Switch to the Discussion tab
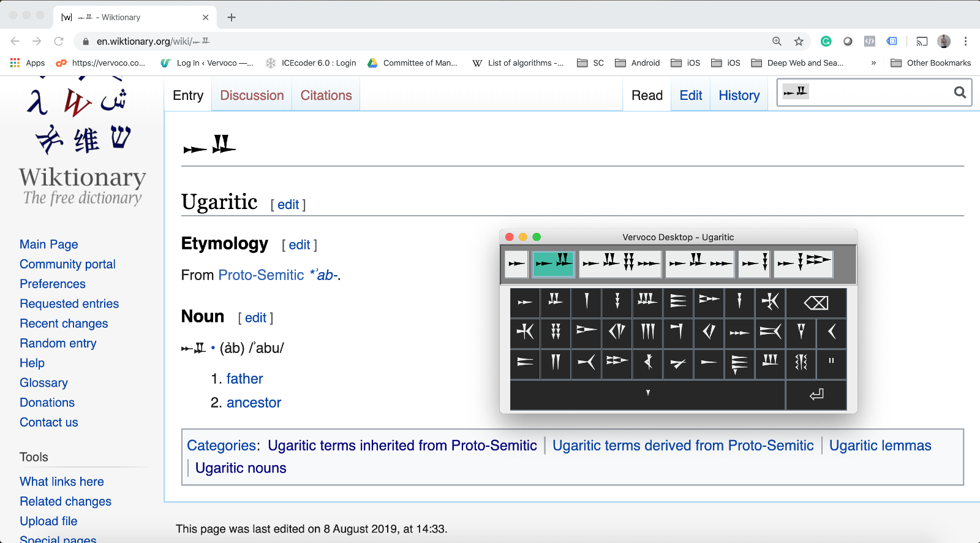 pyautogui.click(x=252, y=95)
